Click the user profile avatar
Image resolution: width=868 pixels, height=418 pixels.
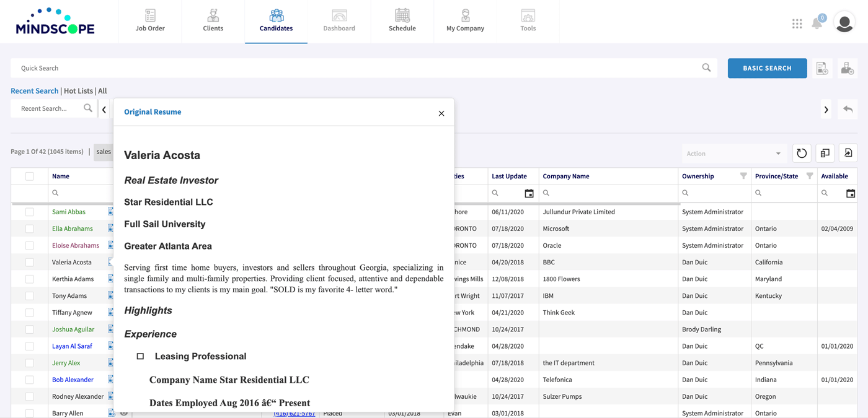coord(844,23)
